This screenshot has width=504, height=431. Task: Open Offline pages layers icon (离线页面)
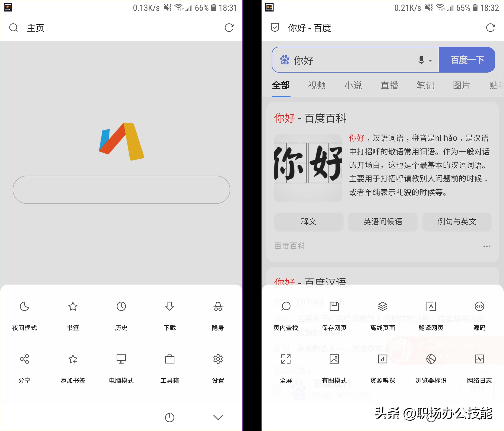pyautogui.click(x=383, y=306)
